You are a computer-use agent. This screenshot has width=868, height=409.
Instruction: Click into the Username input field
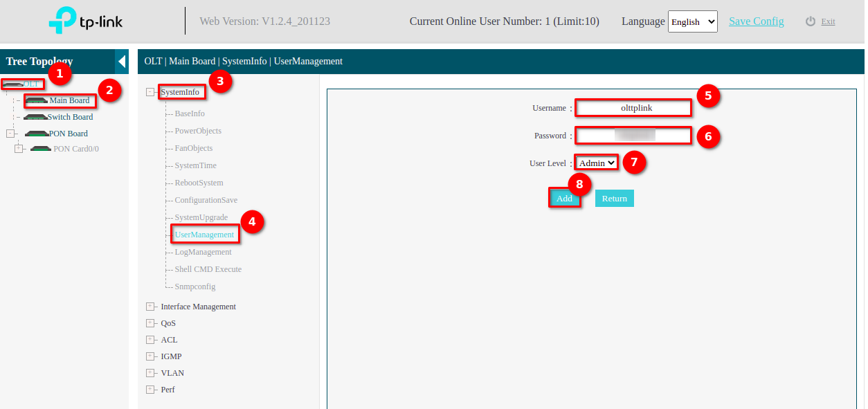pyautogui.click(x=633, y=108)
